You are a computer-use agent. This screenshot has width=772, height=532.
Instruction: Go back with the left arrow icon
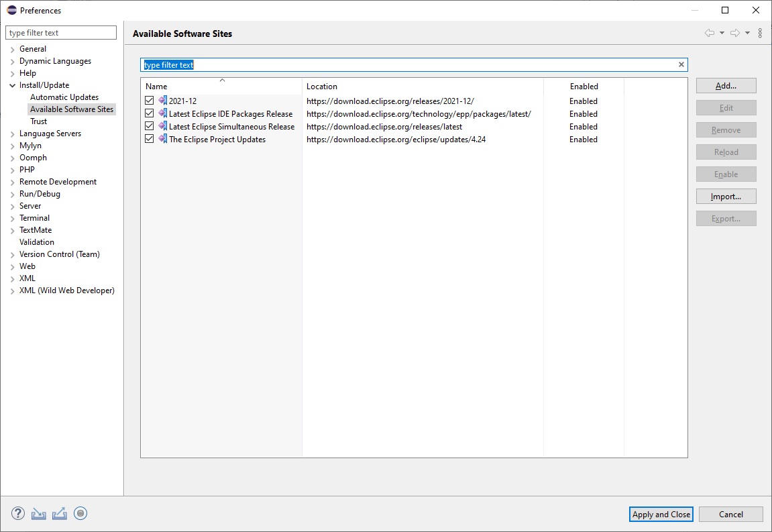point(709,33)
